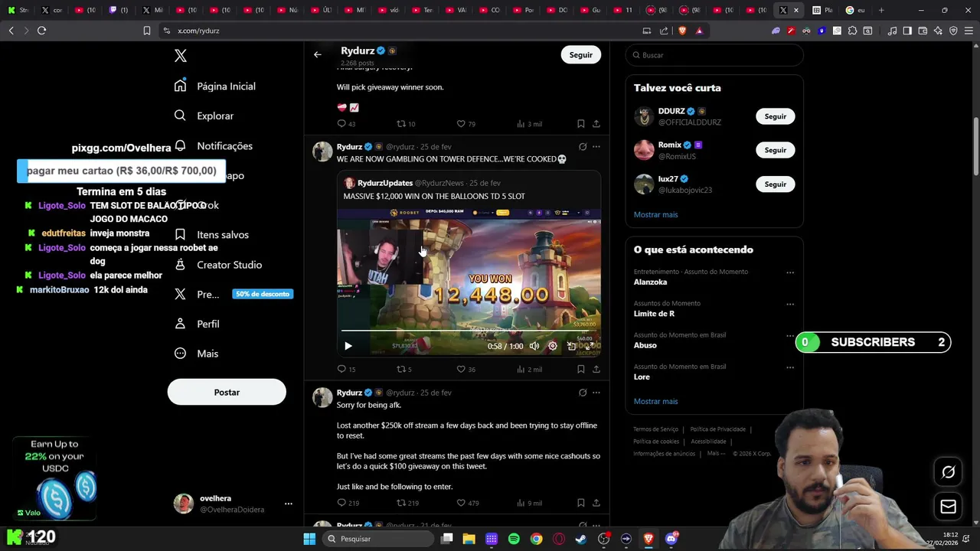
Task: Reply to the tower defence tweet
Action: click(x=341, y=369)
